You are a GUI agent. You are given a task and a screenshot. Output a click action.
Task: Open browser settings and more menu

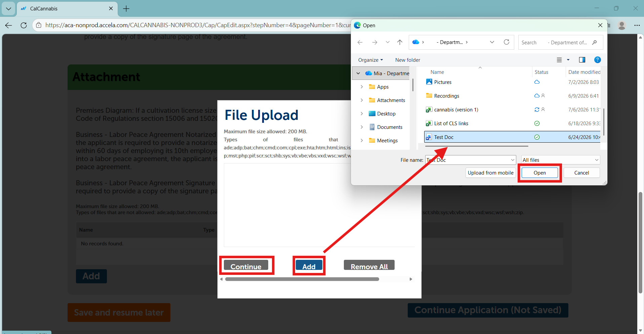pos(637,25)
